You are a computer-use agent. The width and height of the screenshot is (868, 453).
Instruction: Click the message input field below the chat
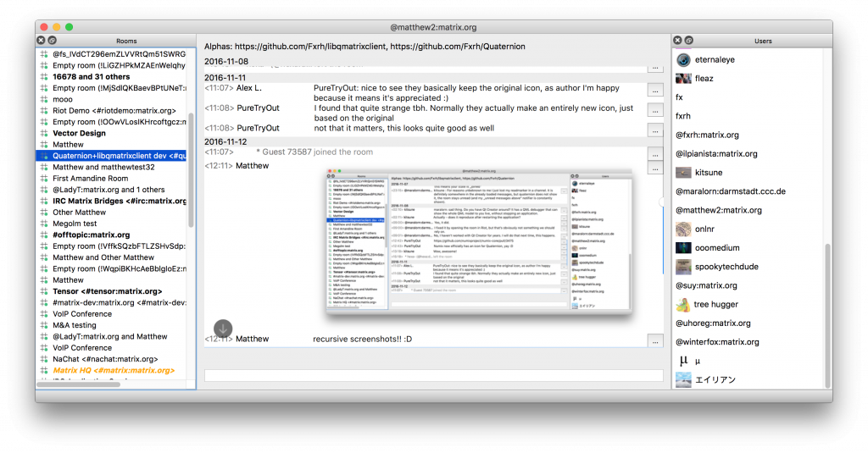pyautogui.click(x=433, y=375)
